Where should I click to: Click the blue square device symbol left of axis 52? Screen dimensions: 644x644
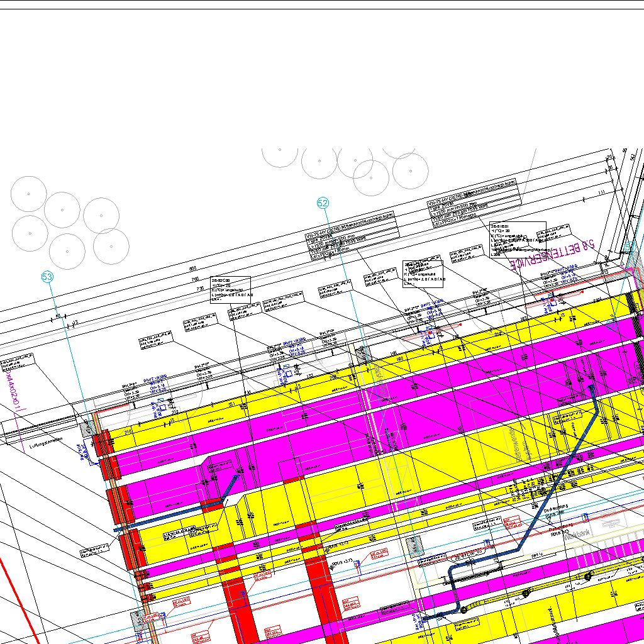click(x=287, y=374)
